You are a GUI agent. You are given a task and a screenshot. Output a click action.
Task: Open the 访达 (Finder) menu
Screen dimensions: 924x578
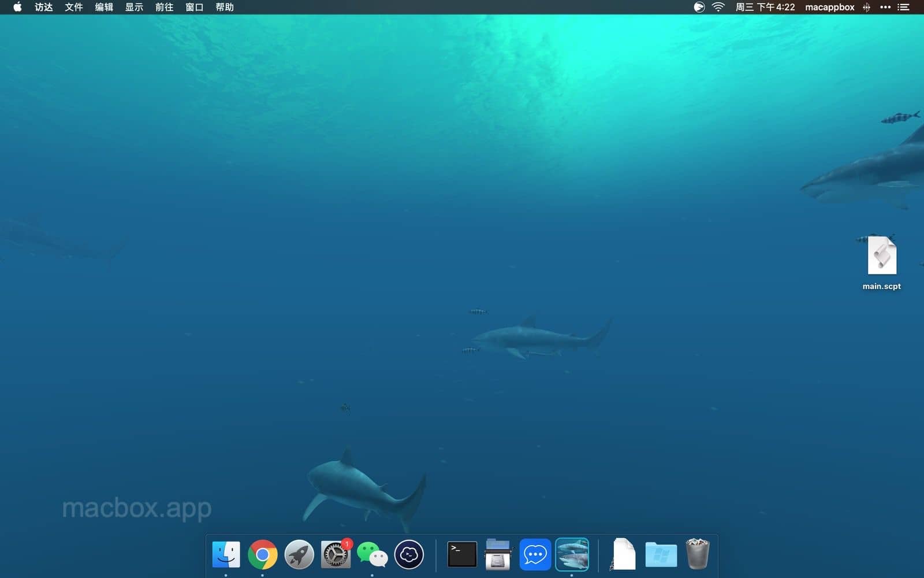coord(44,7)
